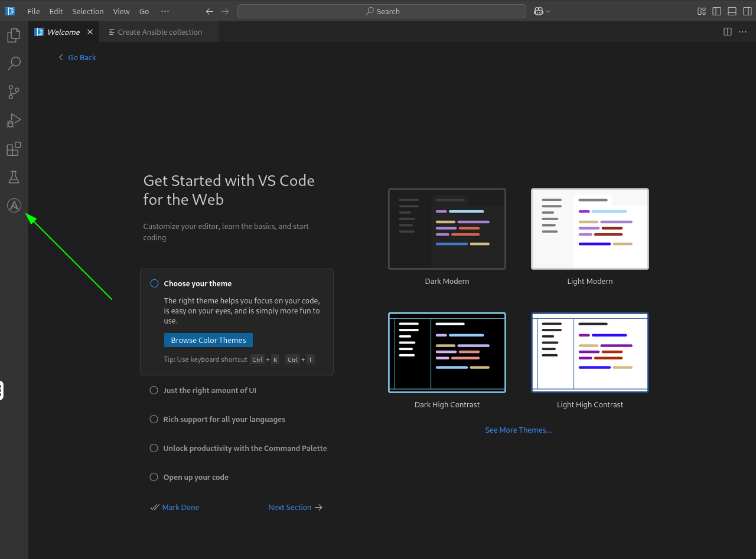Go to Next Section
The height and width of the screenshot is (559, 756).
pos(295,507)
